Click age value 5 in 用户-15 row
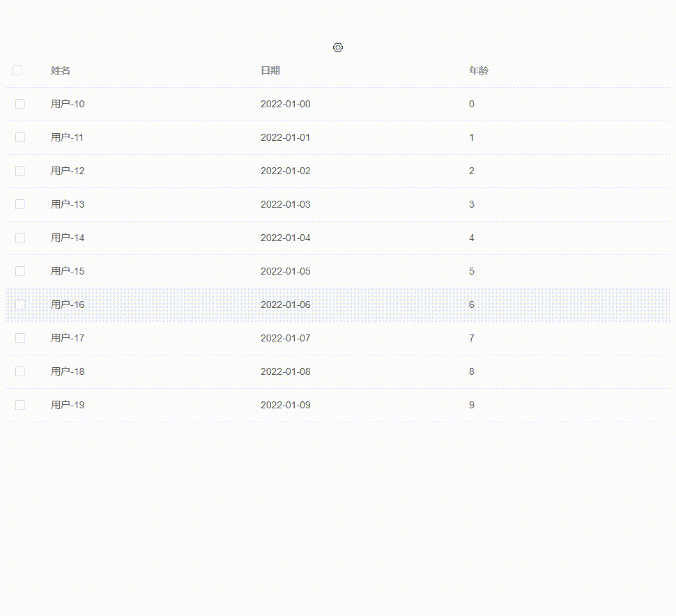 pyautogui.click(x=472, y=271)
